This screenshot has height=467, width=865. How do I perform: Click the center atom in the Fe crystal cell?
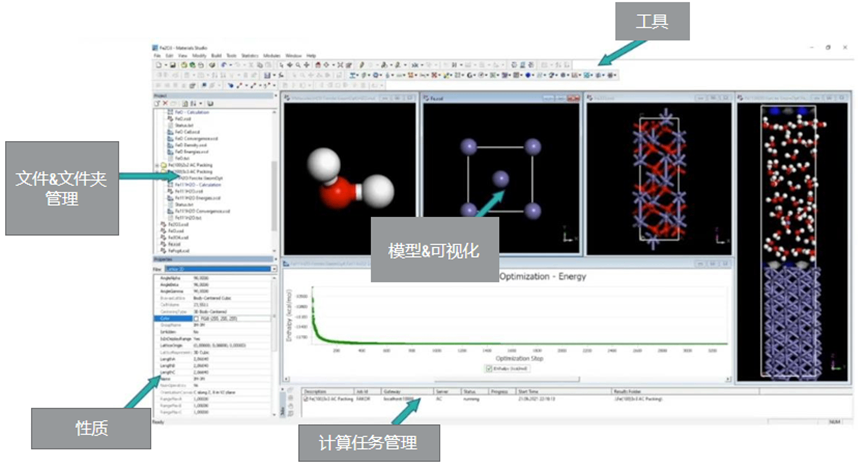(x=501, y=177)
